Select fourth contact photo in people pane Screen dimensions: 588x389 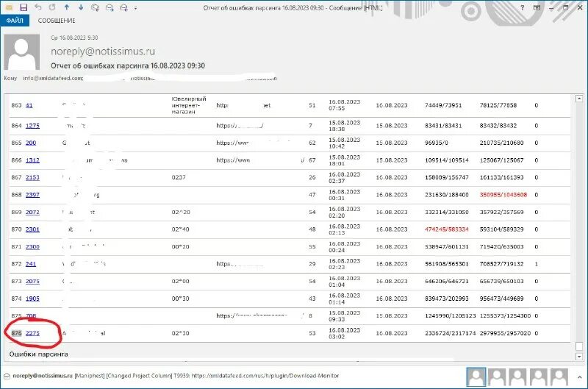tap(538, 377)
